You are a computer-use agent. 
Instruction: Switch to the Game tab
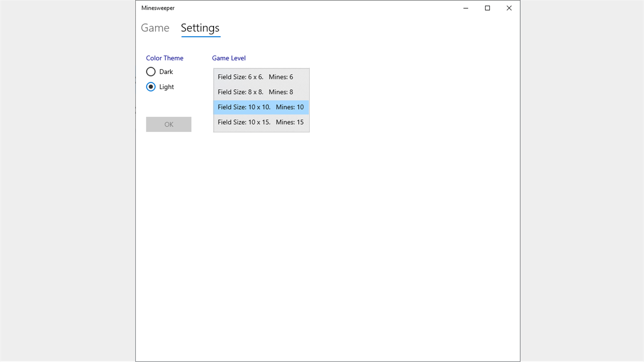[x=155, y=28]
